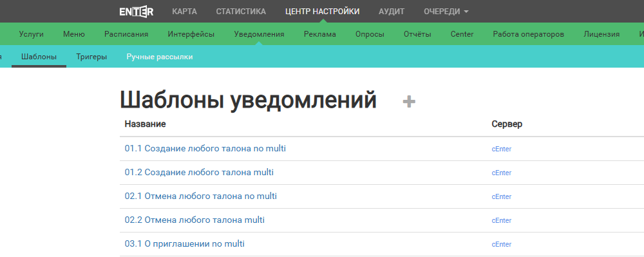Click the Название column header
The image size is (644, 257).
[146, 124]
